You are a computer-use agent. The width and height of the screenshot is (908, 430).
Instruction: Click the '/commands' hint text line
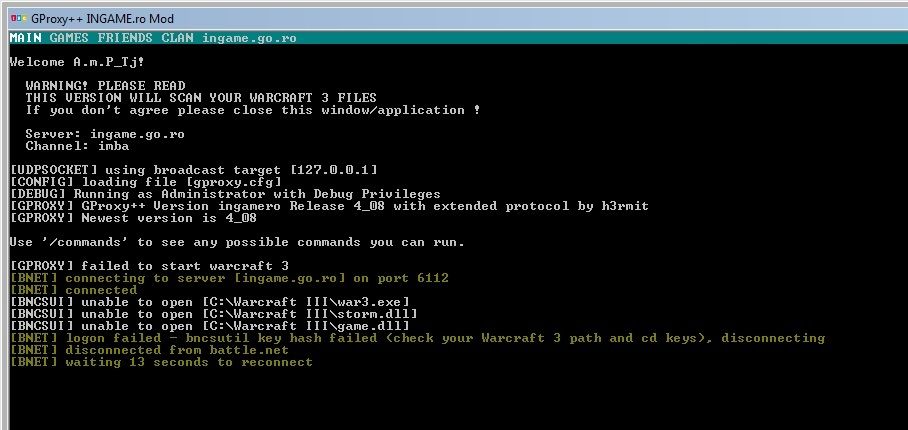237,242
